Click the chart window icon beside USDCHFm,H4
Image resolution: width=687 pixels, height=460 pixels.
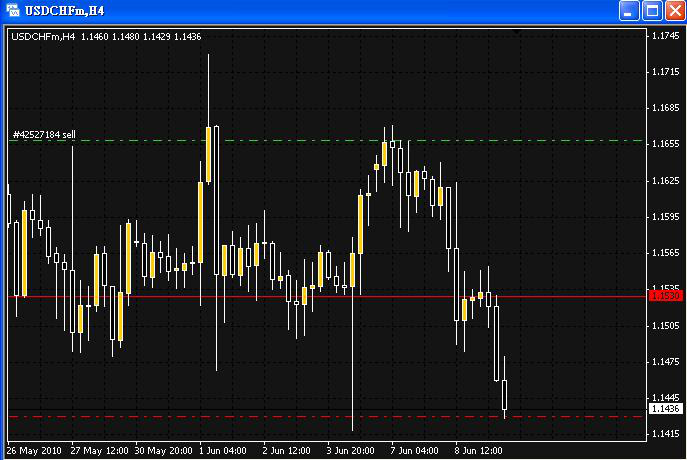(x=13, y=10)
